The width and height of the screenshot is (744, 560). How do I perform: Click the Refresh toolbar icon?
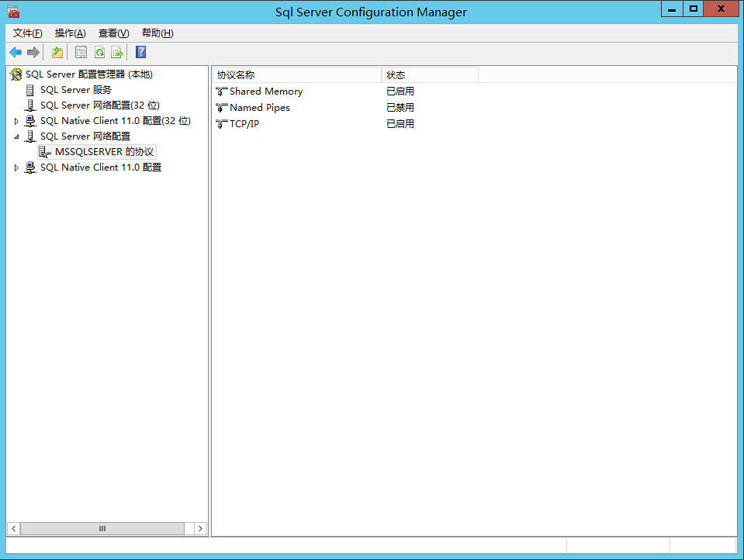[x=99, y=52]
